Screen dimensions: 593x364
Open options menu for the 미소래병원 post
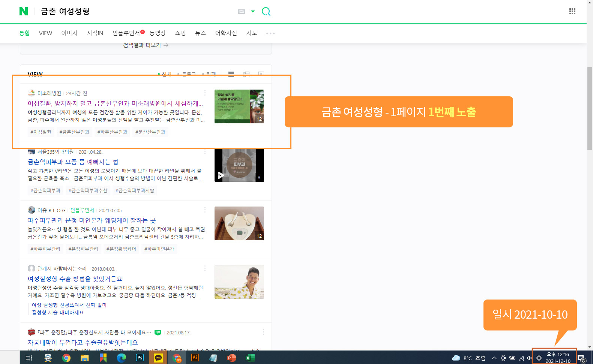pos(205,93)
